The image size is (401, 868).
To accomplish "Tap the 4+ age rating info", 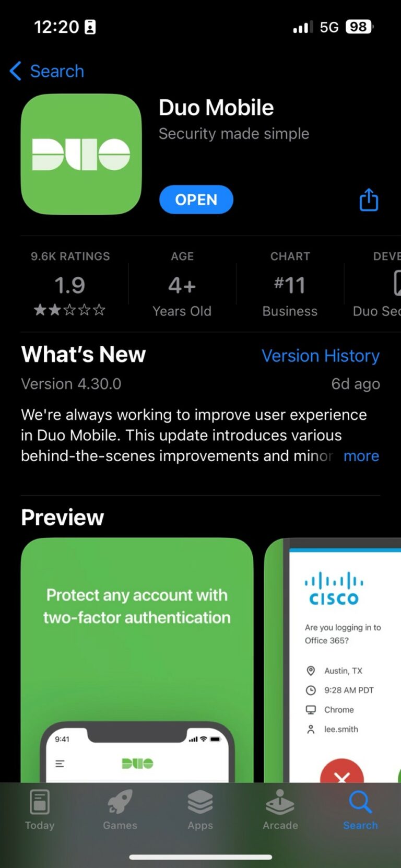I will pos(182,285).
